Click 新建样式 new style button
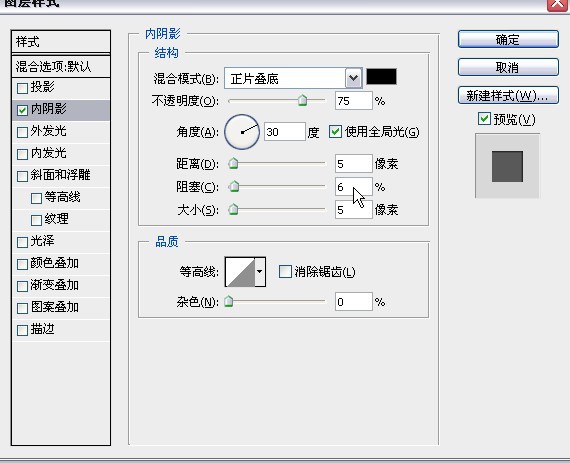Screen dimensions: 570x463 pos(508,96)
